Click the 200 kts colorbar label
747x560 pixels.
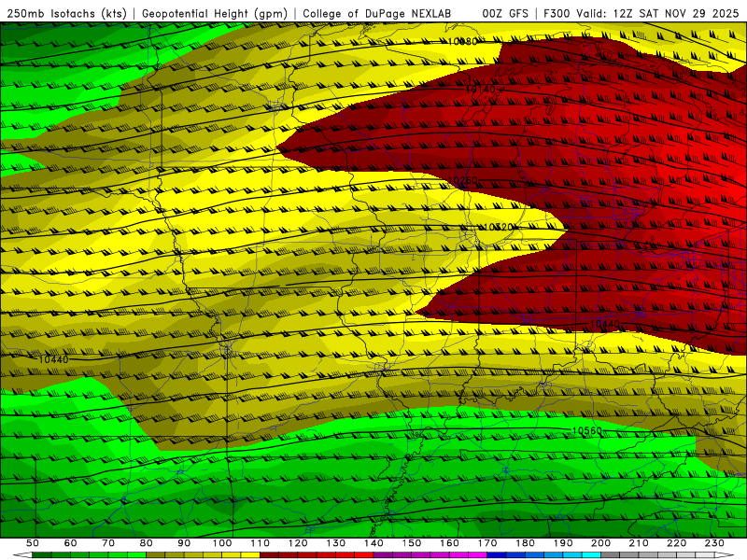point(600,543)
